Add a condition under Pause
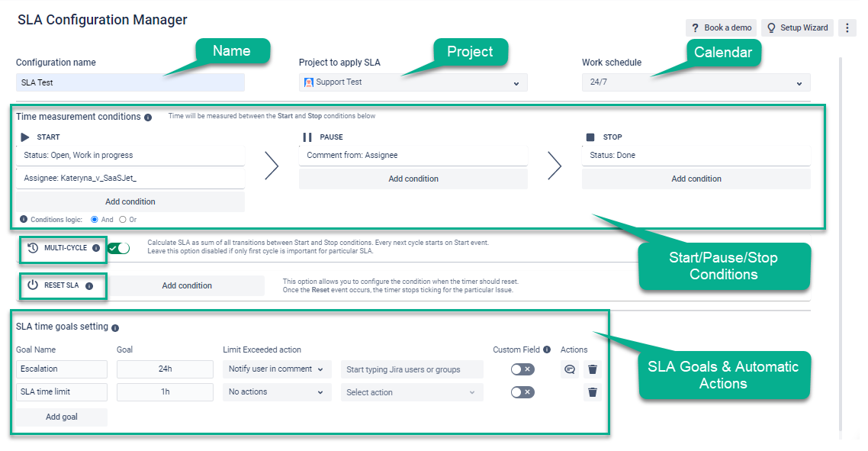This screenshot has width=868, height=451. (413, 178)
